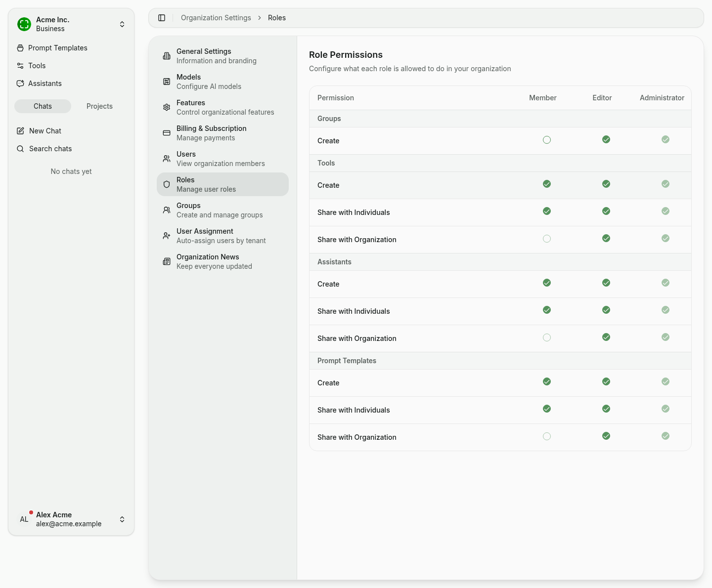712x588 pixels.
Task: Click the Users people icon
Action: pos(167,159)
